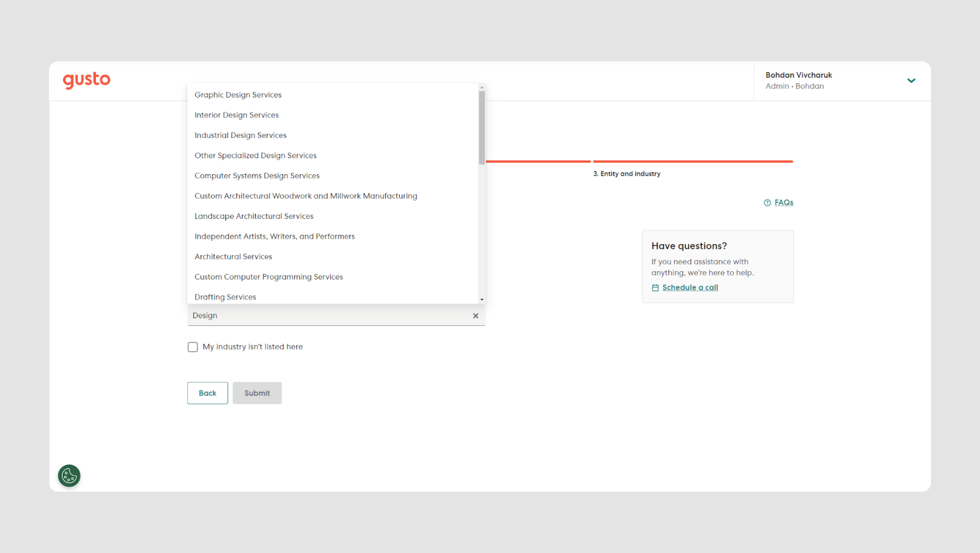
Task: Expand the Bohdan Vivcharuk account menu
Action: pyautogui.click(x=911, y=80)
